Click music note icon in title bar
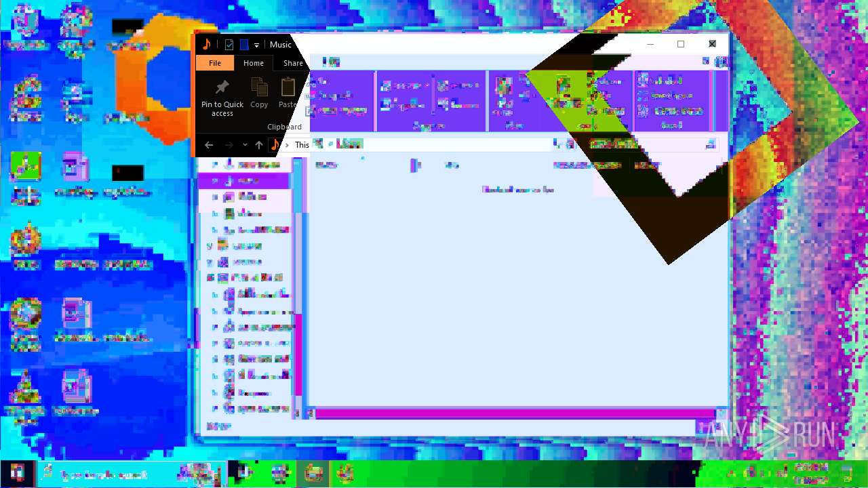868x488 pixels. click(207, 45)
